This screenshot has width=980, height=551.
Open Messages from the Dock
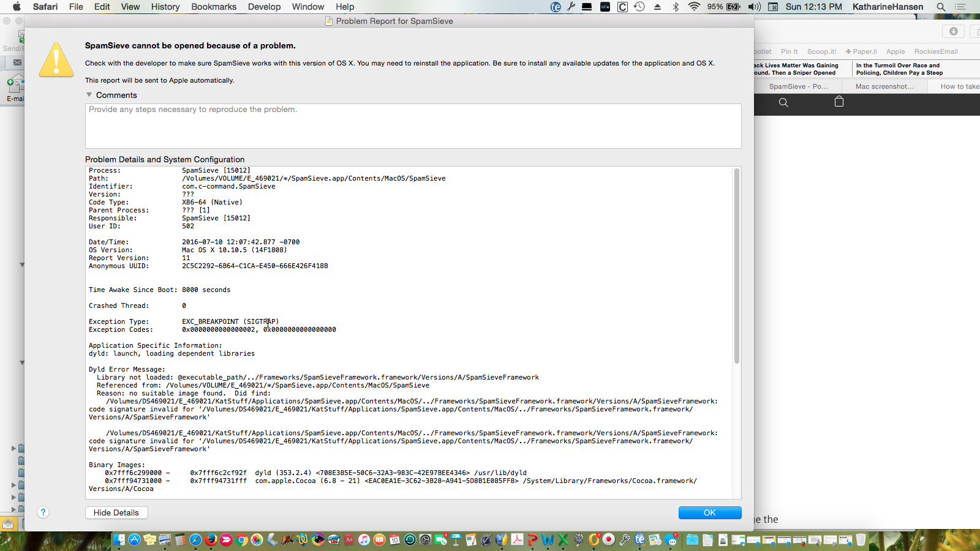pos(671,539)
